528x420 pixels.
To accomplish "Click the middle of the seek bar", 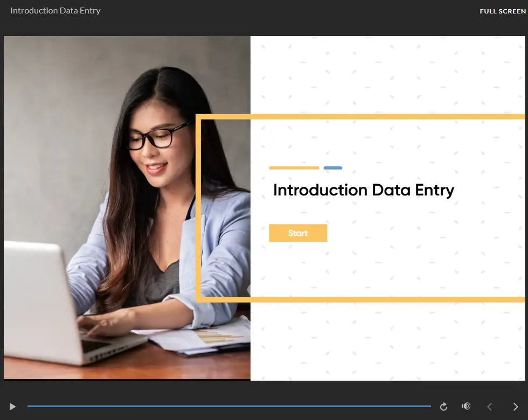I will (x=229, y=406).
